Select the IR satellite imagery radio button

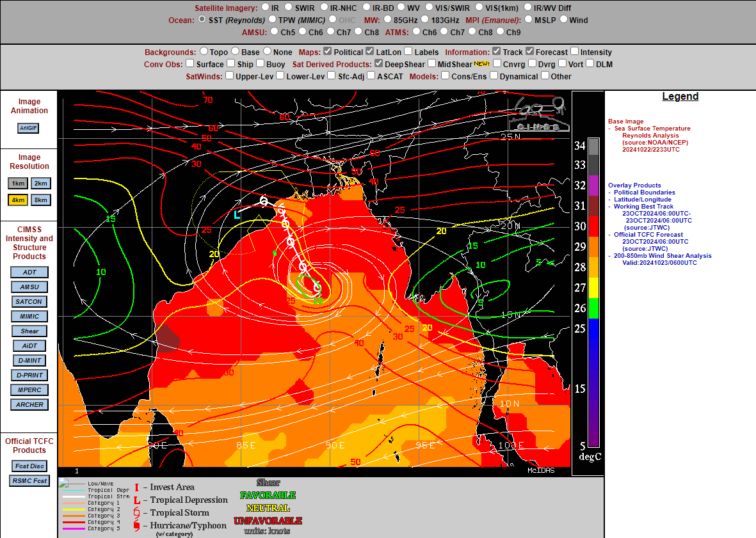coord(265,7)
